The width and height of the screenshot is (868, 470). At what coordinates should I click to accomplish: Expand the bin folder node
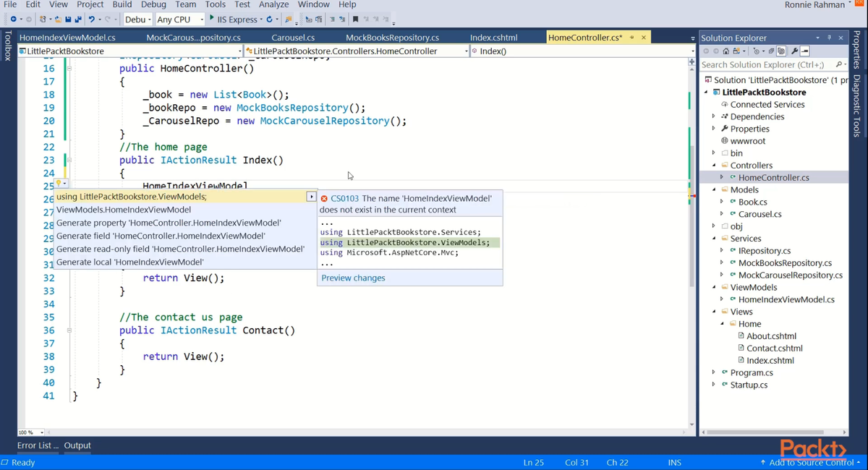coord(713,153)
